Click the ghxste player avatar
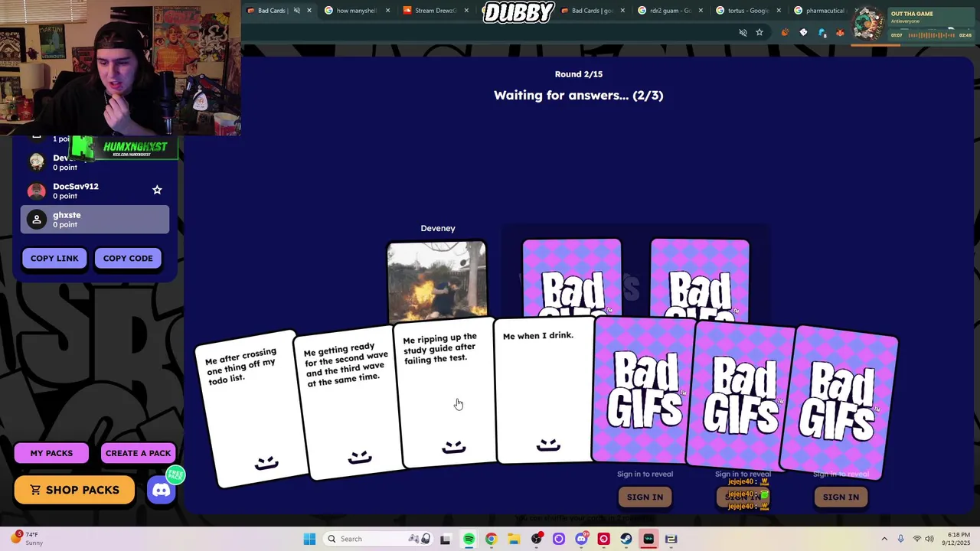The height and width of the screenshot is (551, 980). 36,220
